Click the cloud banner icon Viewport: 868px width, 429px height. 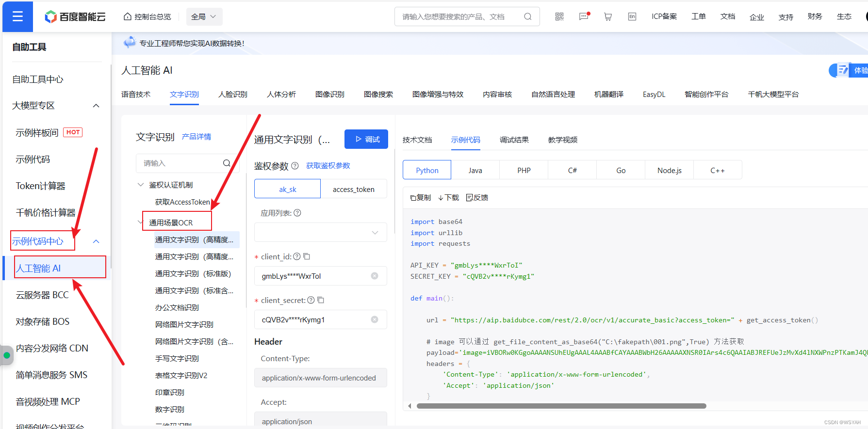(130, 43)
